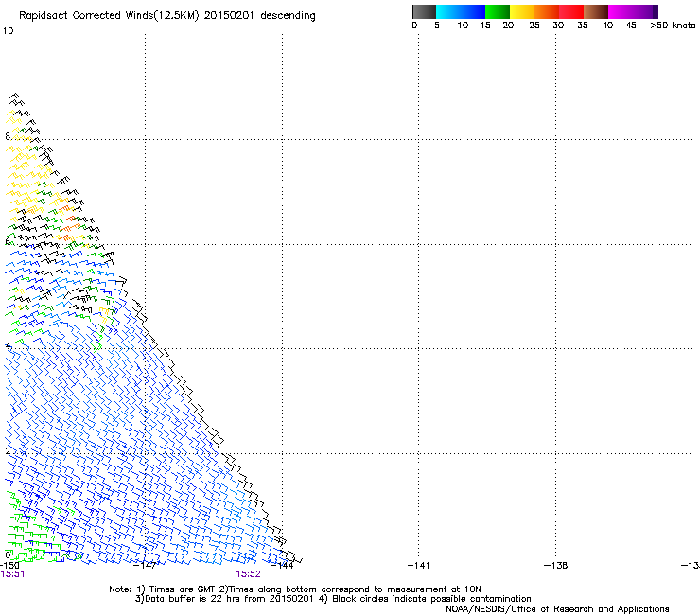Click the '35' label under the color bar
The width and height of the screenshot is (700, 615).
[583, 26]
